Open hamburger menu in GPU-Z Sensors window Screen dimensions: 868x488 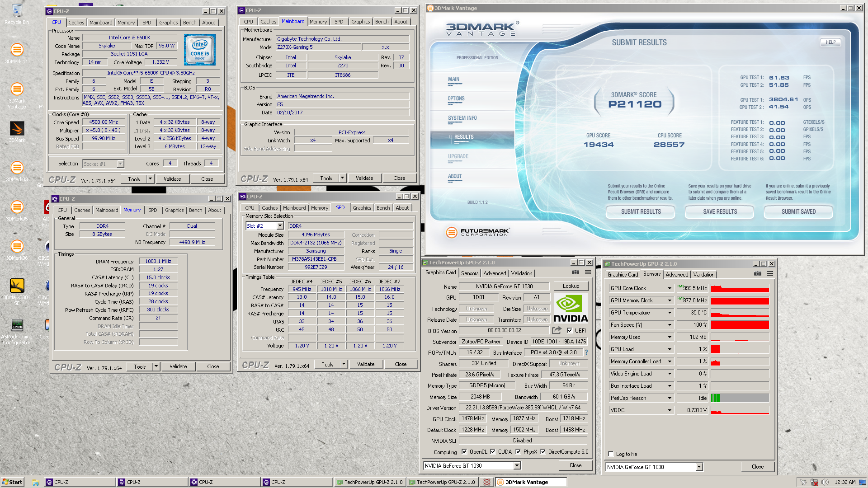770,274
